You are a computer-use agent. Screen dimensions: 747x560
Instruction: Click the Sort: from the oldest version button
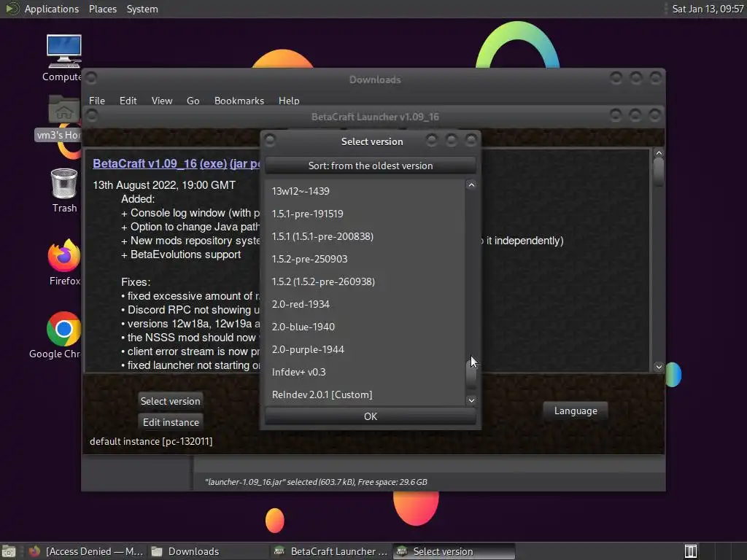(x=370, y=166)
